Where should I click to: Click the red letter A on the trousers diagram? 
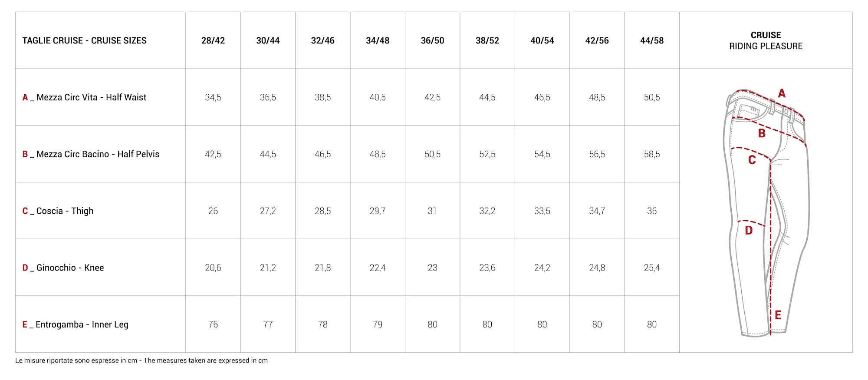(x=782, y=93)
